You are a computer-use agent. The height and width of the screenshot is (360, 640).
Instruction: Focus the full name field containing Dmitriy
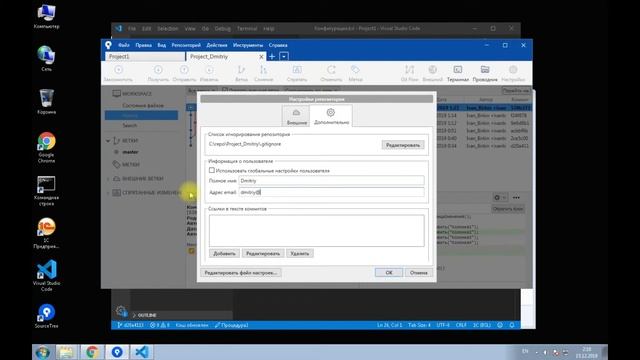(331, 180)
